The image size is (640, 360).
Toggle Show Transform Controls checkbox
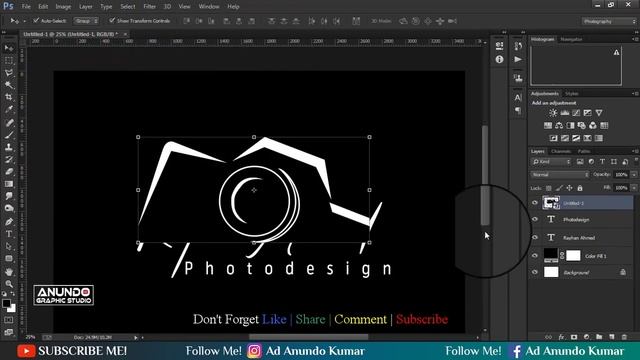(x=112, y=20)
